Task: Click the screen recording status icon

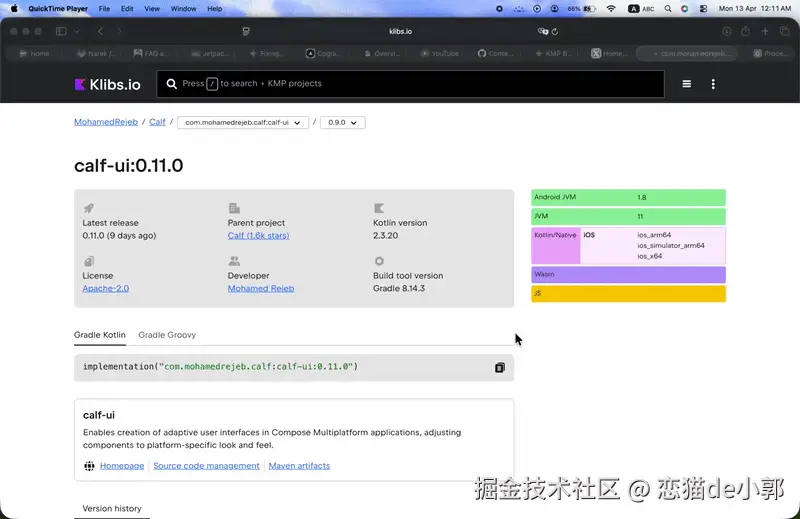Action: [x=499, y=9]
